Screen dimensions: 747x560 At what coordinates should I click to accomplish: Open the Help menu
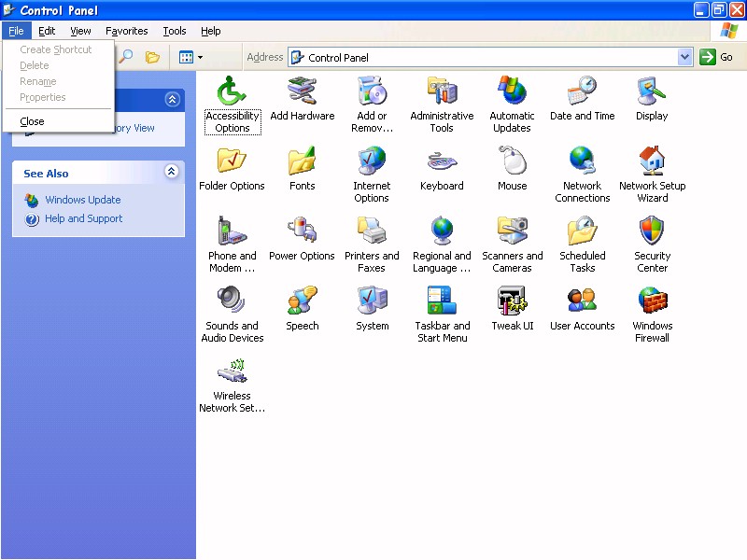(x=211, y=31)
